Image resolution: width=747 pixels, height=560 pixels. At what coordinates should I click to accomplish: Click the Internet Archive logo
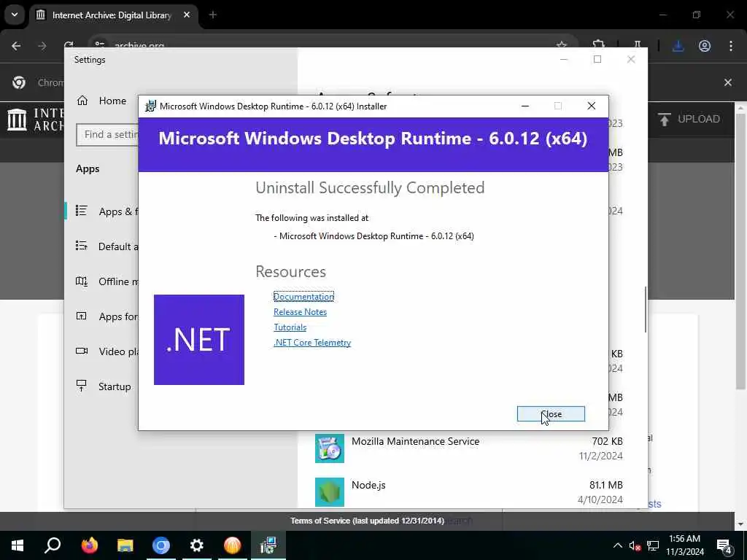[36, 119]
